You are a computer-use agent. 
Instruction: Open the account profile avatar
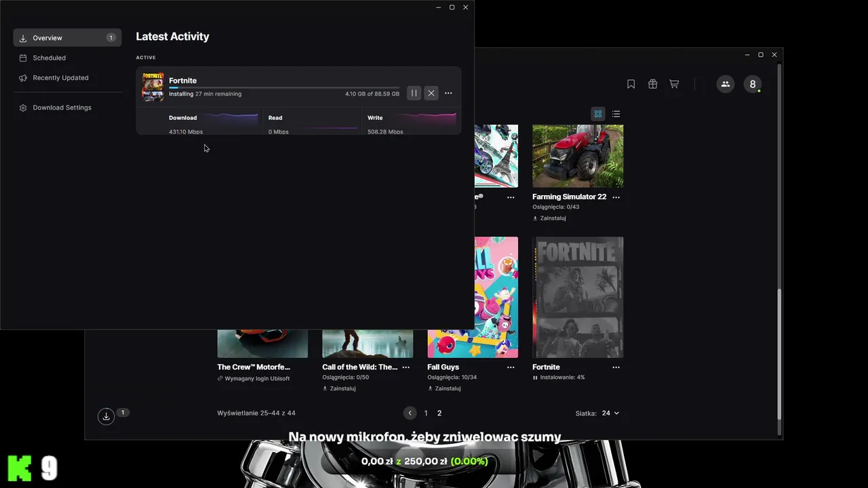point(752,84)
